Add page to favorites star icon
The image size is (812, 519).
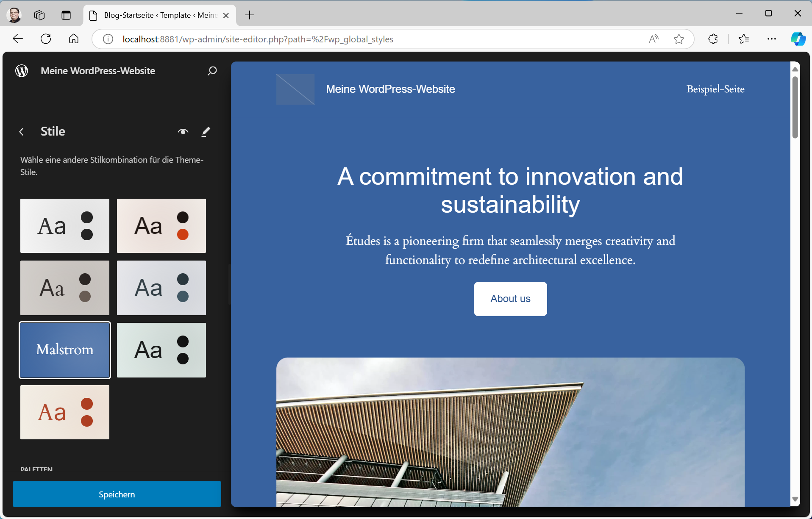coord(679,39)
